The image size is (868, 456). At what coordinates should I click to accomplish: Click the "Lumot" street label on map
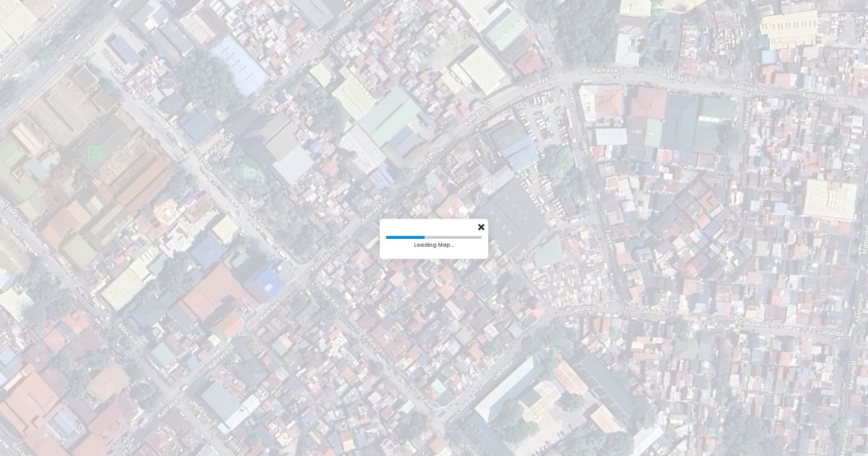tap(533, 253)
